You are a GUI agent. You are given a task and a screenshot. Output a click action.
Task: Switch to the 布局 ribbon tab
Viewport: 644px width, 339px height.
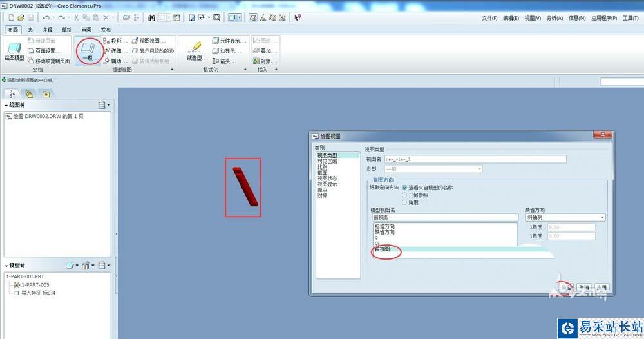pyautogui.click(x=13, y=30)
